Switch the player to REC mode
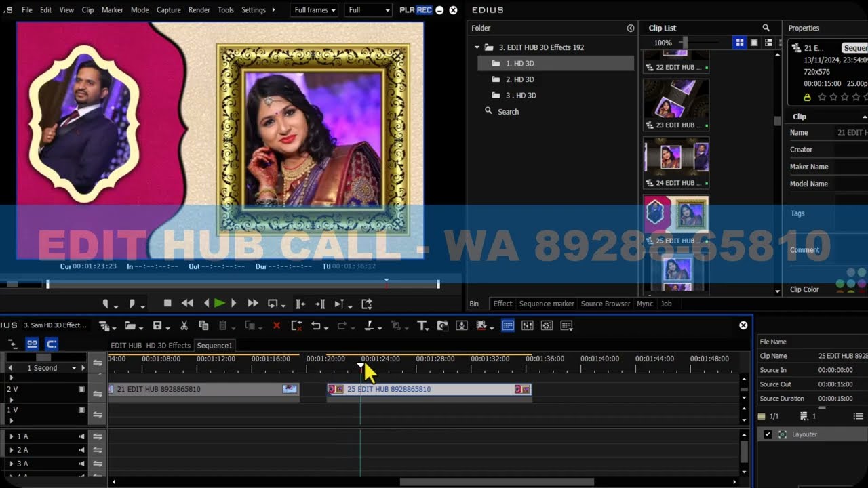 click(x=425, y=10)
